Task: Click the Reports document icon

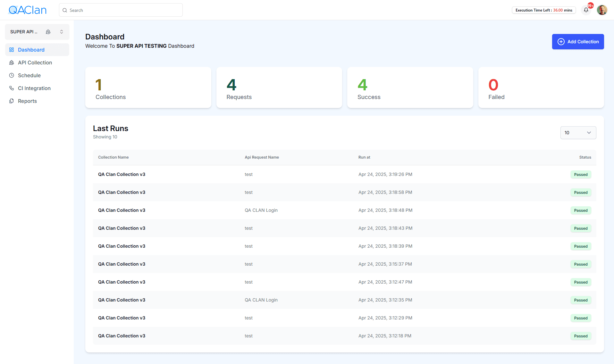Action: 12,101
